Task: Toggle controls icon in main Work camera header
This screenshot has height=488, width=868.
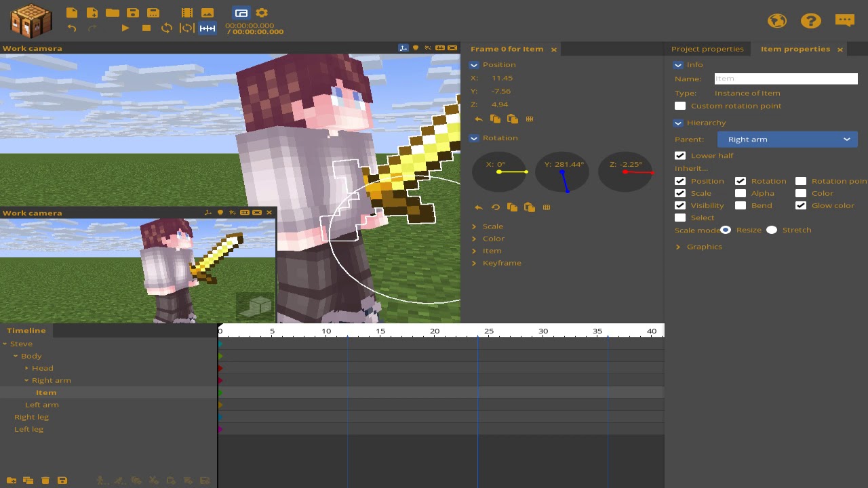Action: click(x=403, y=48)
